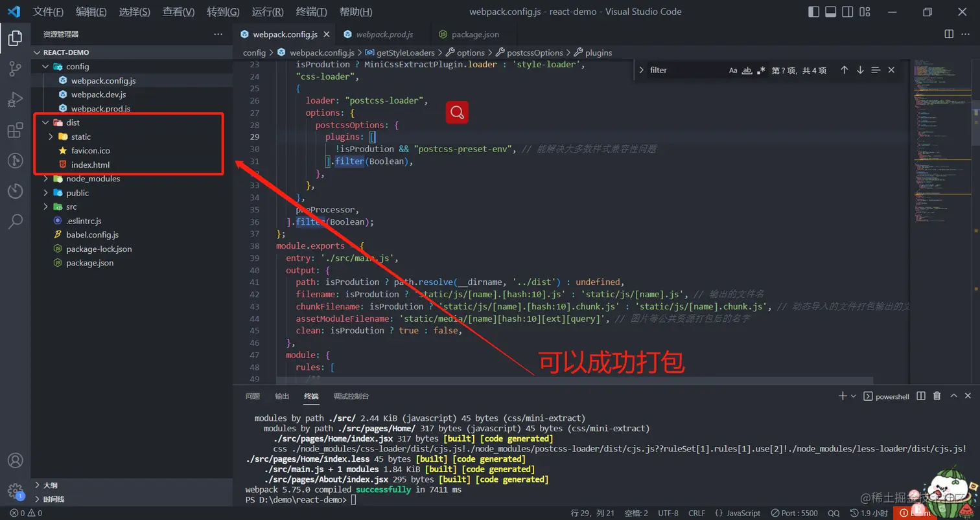The height and width of the screenshot is (520, 980).
Task: Open the 文件(F) menu
Action: 48,12
